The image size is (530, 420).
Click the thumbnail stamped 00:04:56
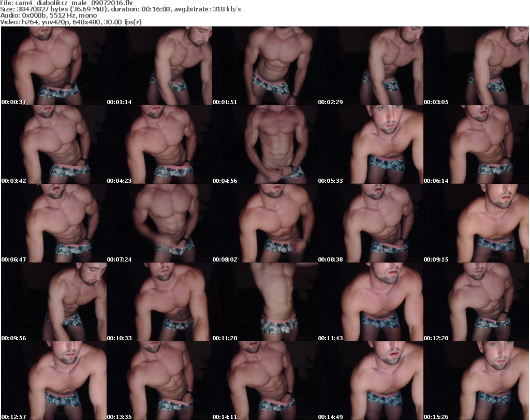pyautogui.click(x=265, y=144)
